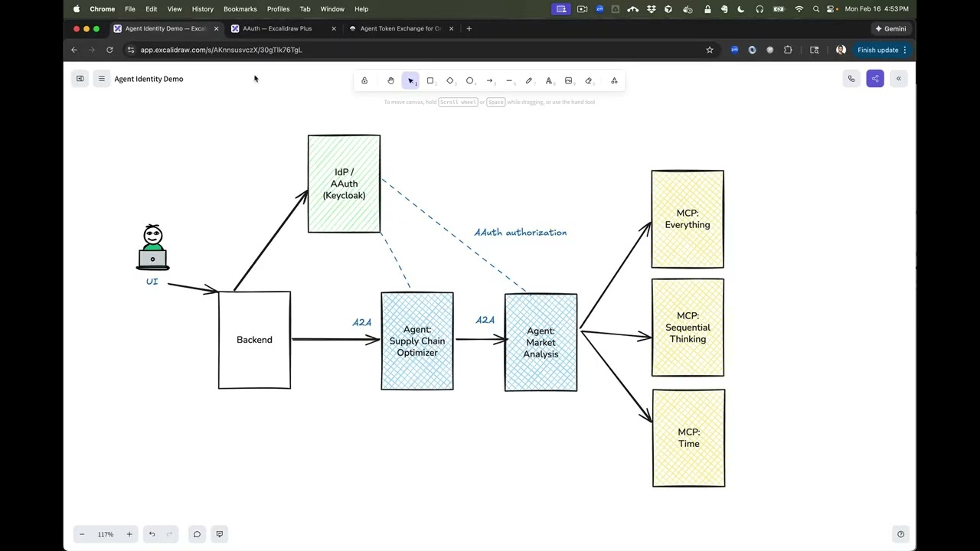Reload the current page
980x551 pixels.
[x=109, y=50]
